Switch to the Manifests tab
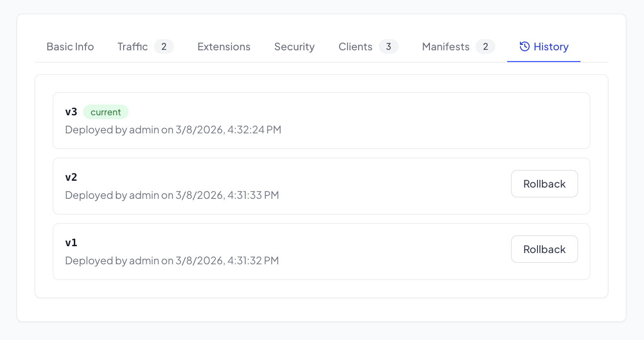 point(446,47)
